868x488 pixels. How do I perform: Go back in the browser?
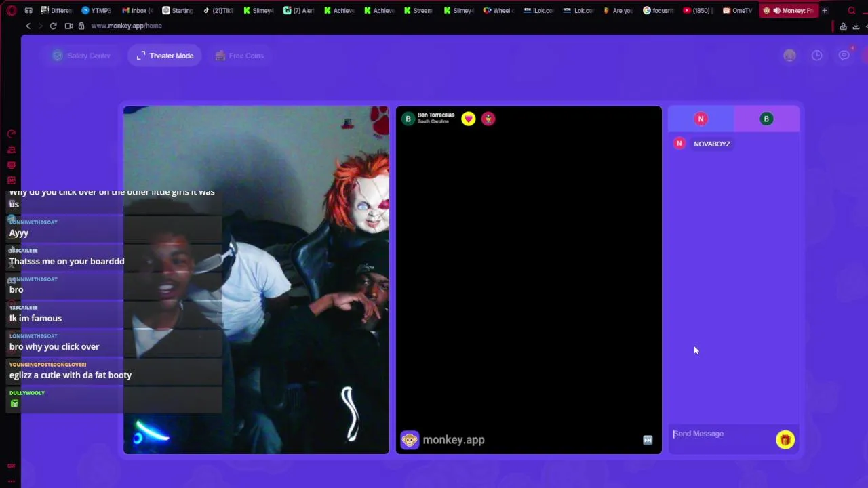tap(28, 26)
